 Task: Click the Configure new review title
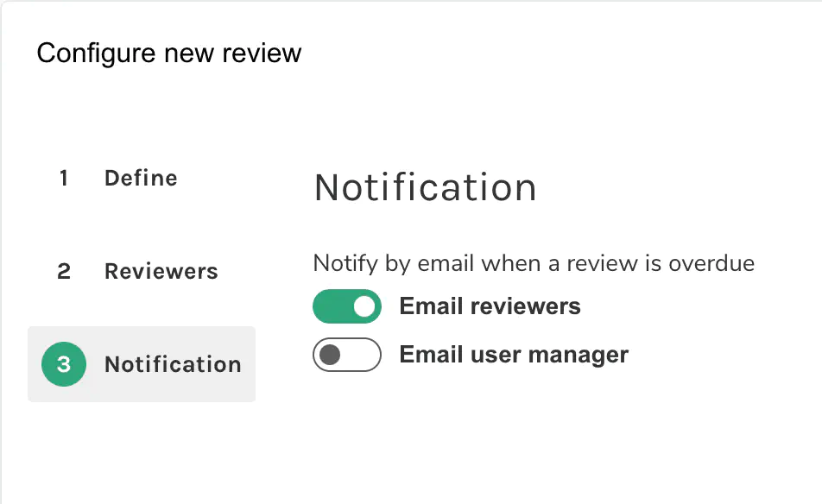coord(168,53)
